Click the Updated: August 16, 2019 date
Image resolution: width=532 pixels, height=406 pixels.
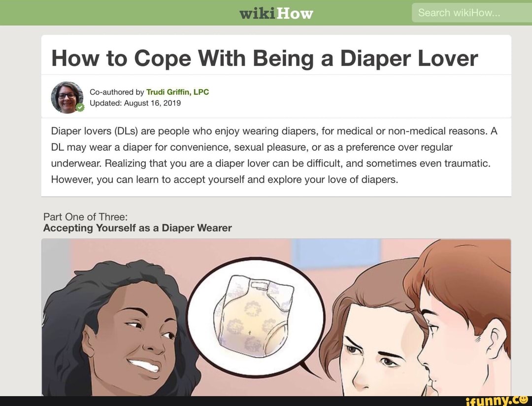[x=135, y=103]
